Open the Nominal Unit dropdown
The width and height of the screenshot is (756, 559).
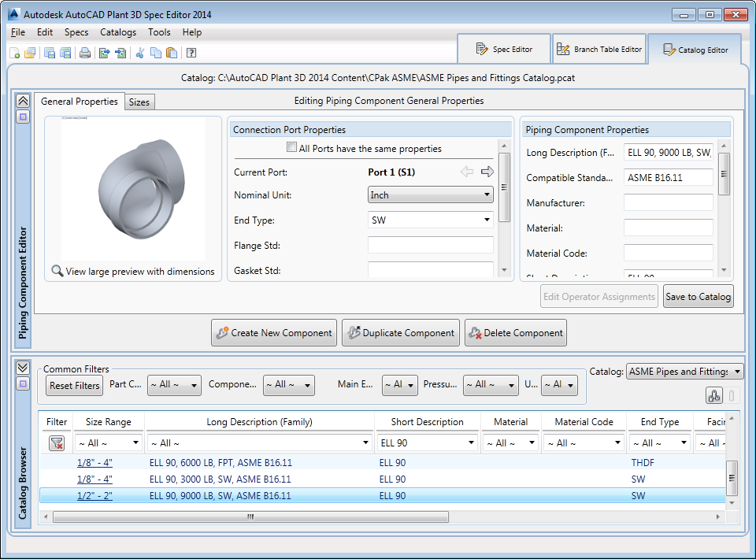tap(430, 194)
